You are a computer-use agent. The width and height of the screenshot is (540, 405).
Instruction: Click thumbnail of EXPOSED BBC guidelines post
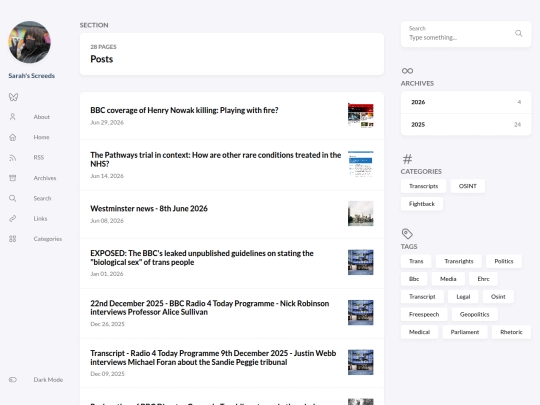[361, 262]
